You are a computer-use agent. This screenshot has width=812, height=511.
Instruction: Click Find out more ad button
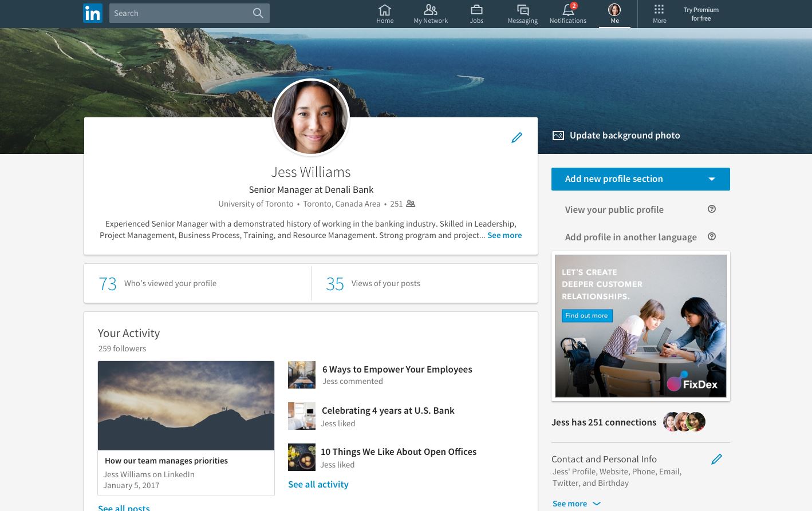[x=586, y=315]
